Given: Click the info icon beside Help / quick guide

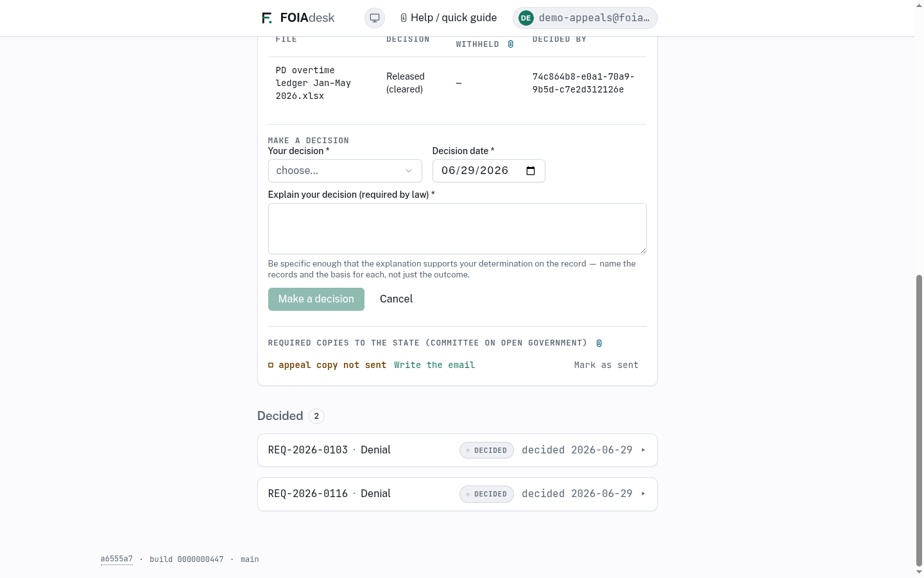Looking at the screenshot, I should pos(404,18).
